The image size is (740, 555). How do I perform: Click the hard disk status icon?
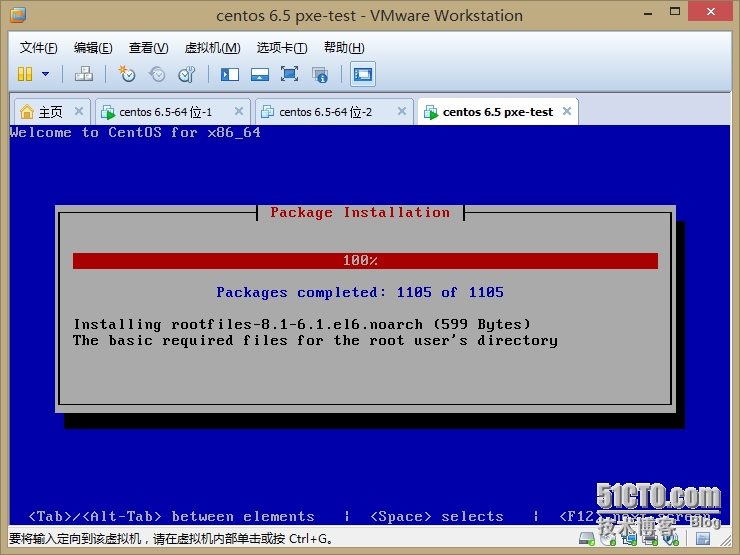(587, 538)
